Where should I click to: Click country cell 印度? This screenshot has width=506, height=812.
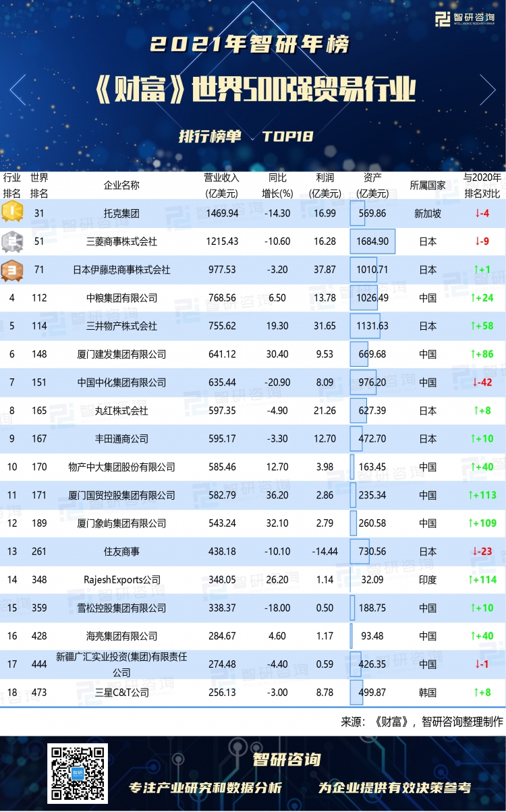(428, 579)
